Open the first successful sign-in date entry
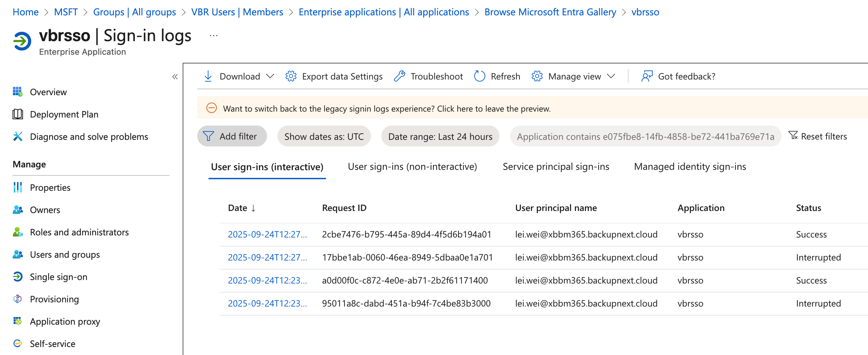868x355 pixels. 267,234
